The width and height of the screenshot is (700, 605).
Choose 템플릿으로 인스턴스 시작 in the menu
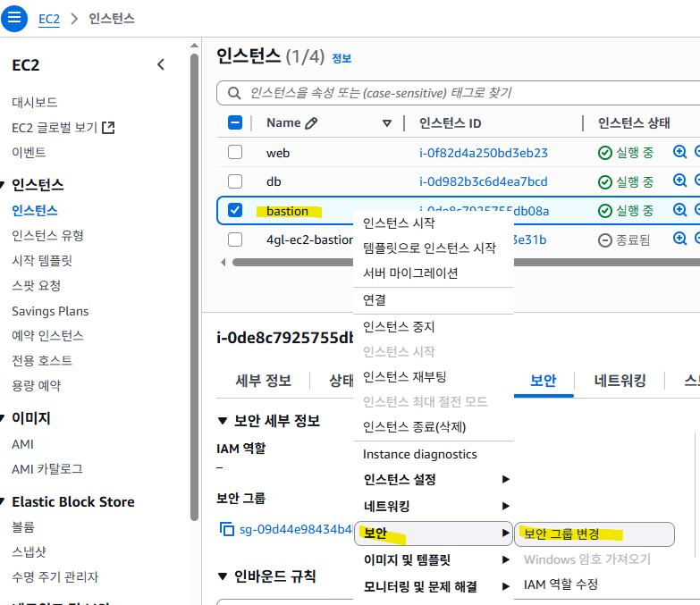(429, 248)
